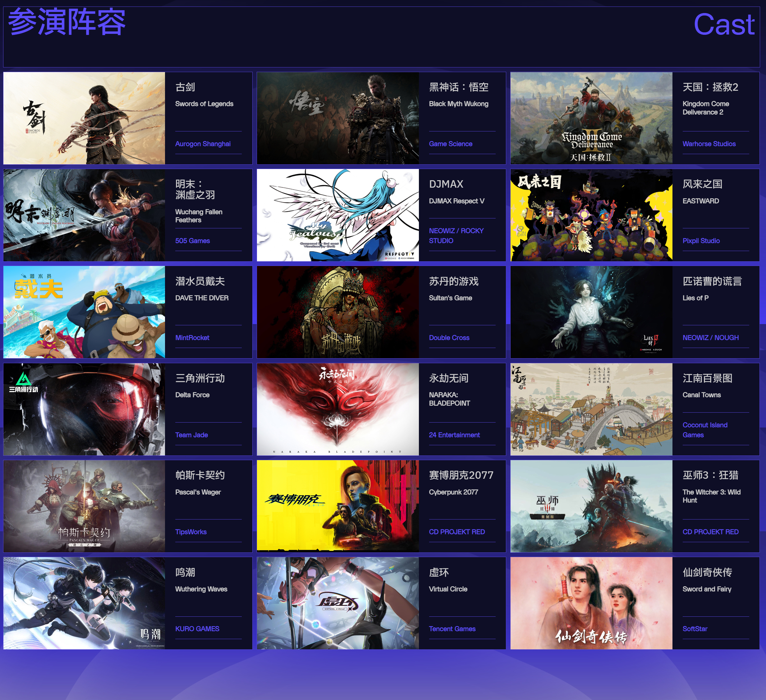
Task: Click the "EASTWARD" title text
Action: click(701, 200)
